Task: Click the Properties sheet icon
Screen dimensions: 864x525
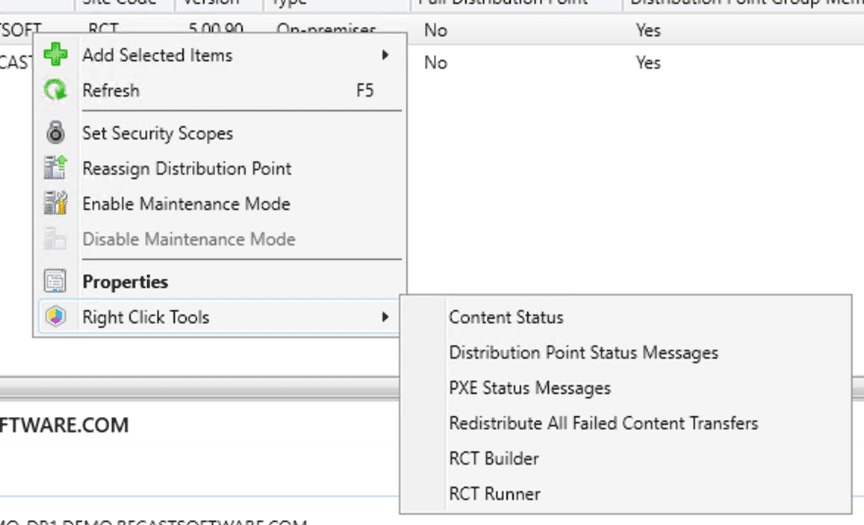Action: 56,282
